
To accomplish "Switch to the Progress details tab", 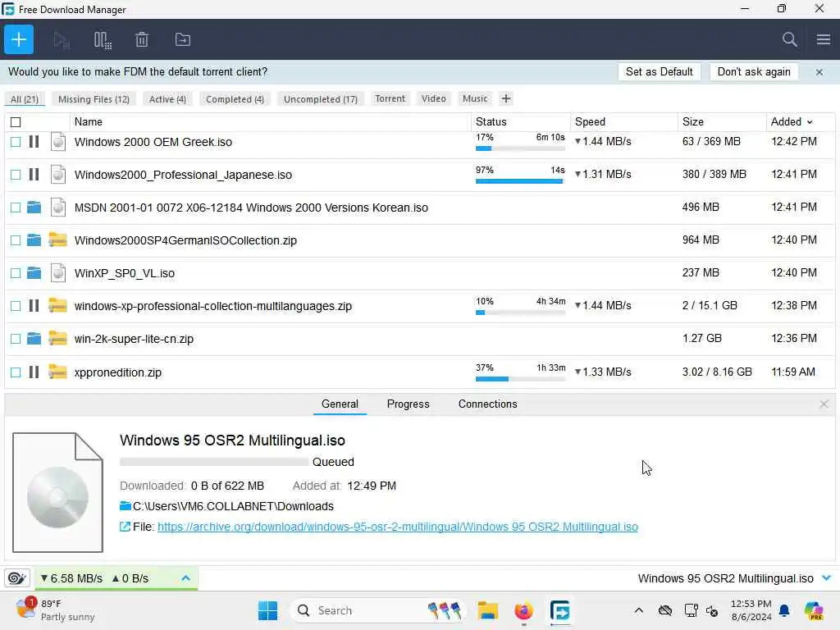I will tap(408, 404).
